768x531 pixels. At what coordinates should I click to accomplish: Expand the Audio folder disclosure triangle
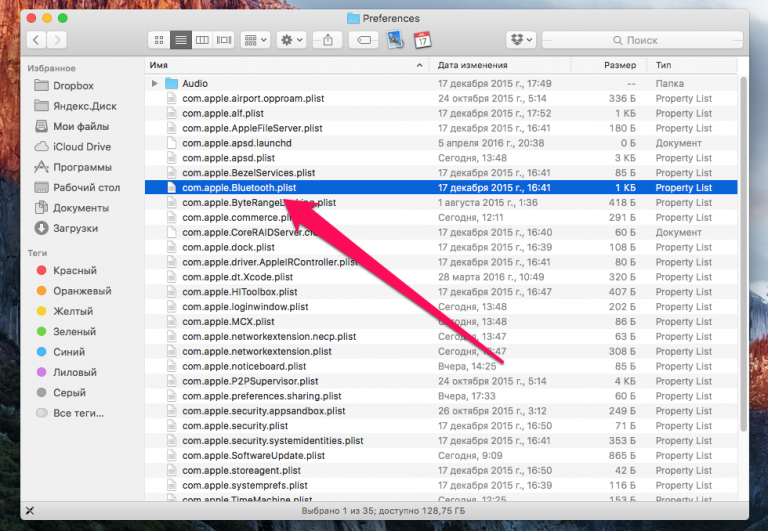[155, 83]
